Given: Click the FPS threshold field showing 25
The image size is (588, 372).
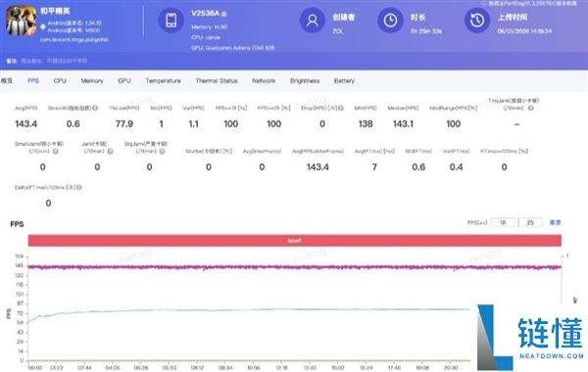Looking at the screenshot, I should (x=530, y=222).
